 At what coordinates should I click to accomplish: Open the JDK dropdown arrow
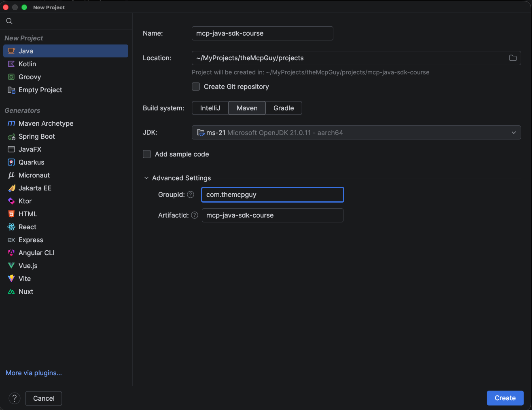[514, 133]
